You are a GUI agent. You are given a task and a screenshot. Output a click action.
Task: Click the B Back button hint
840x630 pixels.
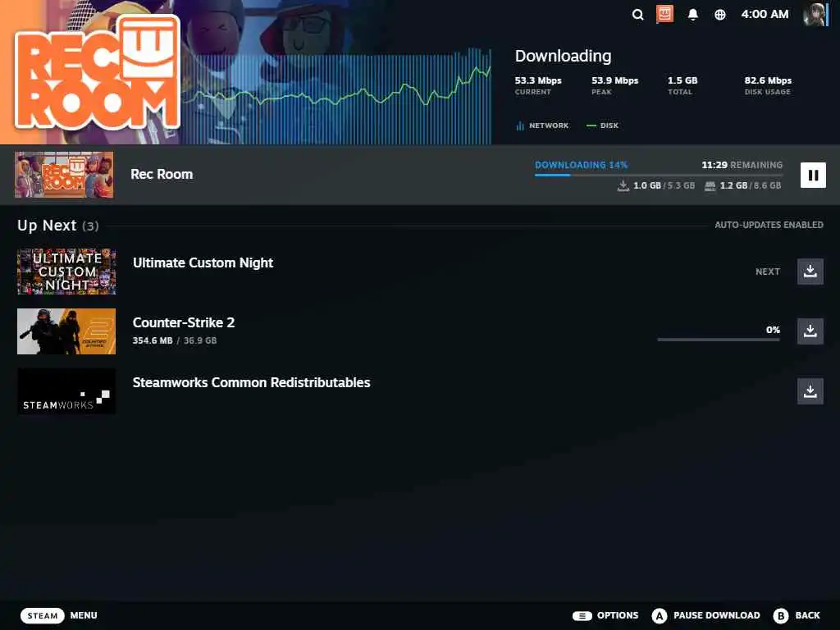tap(797, 615)
